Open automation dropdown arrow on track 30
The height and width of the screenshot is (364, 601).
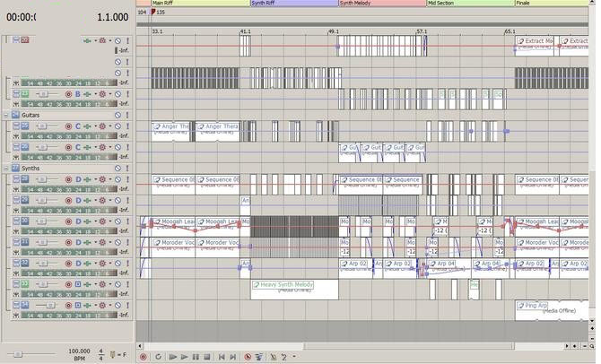tap(110, 221)
